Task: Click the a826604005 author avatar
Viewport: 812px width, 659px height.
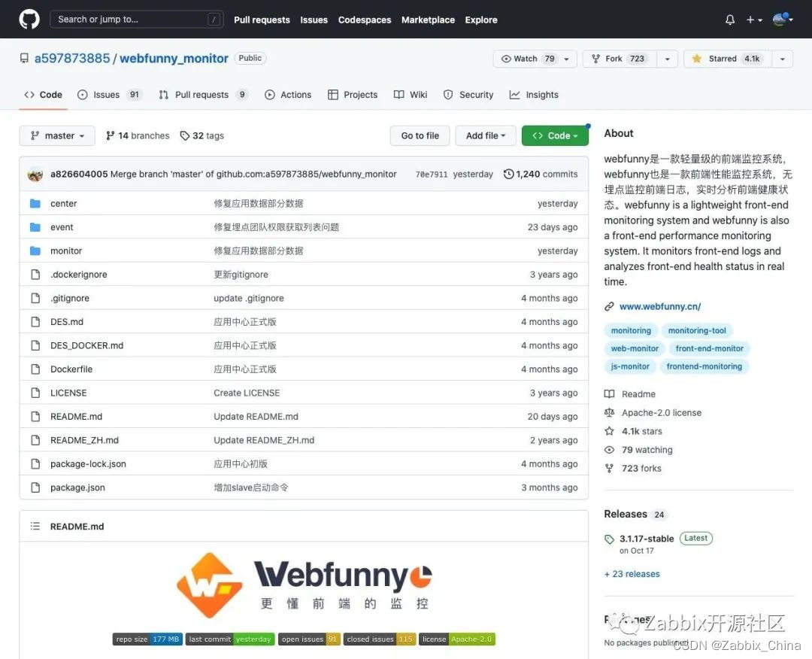Action: click(35, 175)
